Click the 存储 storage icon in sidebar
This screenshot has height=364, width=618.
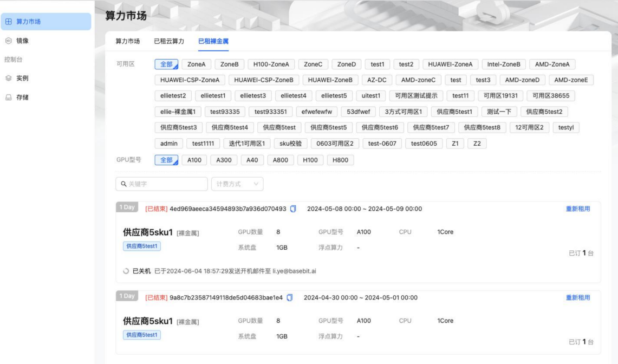point(8,97)
